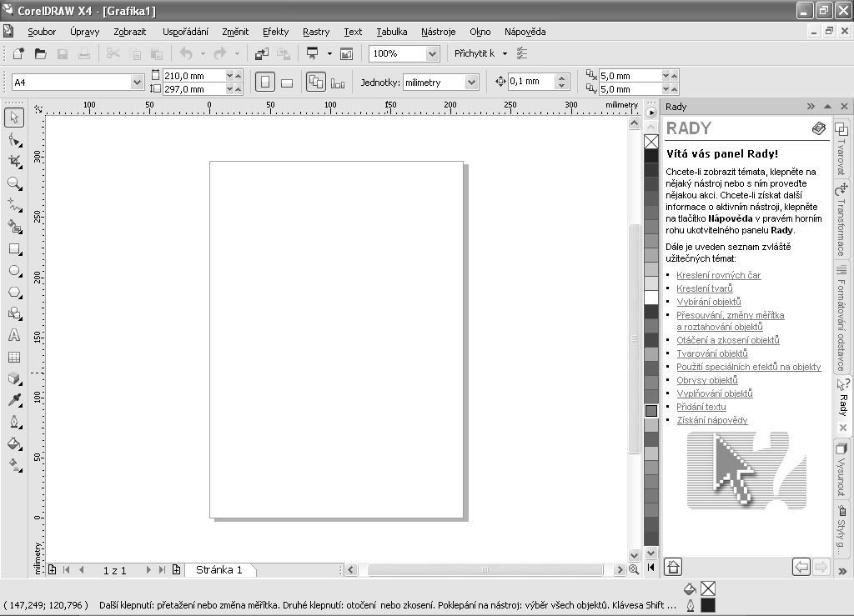Expand Export dropdown arrow
Screen dimensions: 854x616
point(329,53)
